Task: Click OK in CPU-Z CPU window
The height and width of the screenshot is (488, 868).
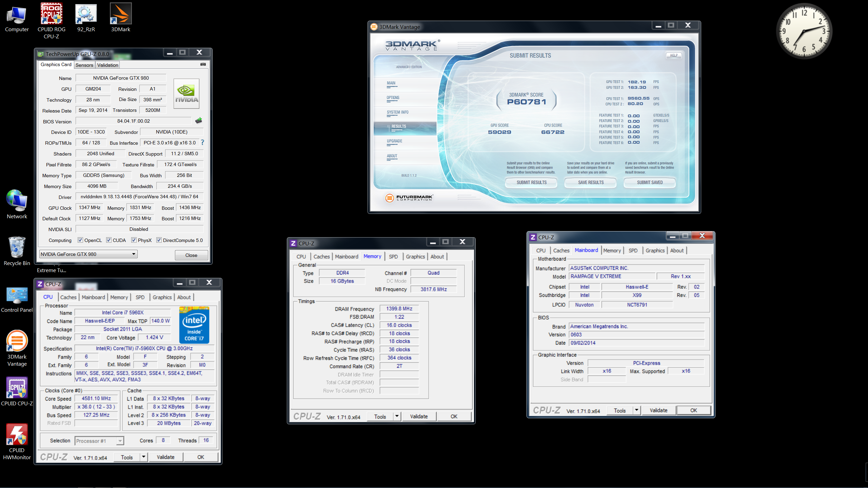Action: tap(201, 457)
